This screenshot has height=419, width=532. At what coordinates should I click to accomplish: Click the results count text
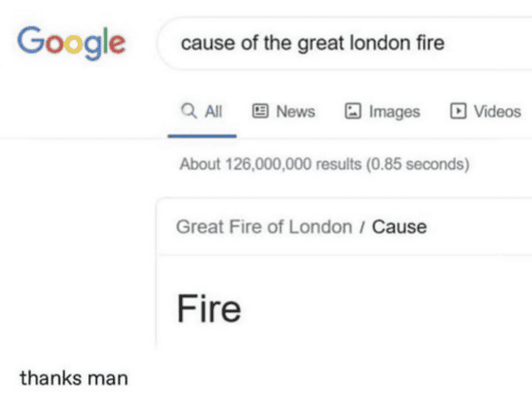324,164
